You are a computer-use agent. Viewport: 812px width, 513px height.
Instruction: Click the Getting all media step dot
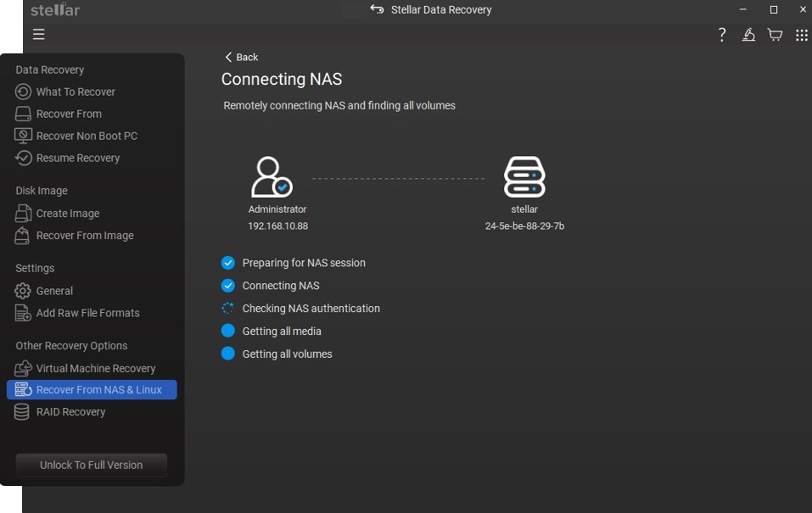click(228, 332)
